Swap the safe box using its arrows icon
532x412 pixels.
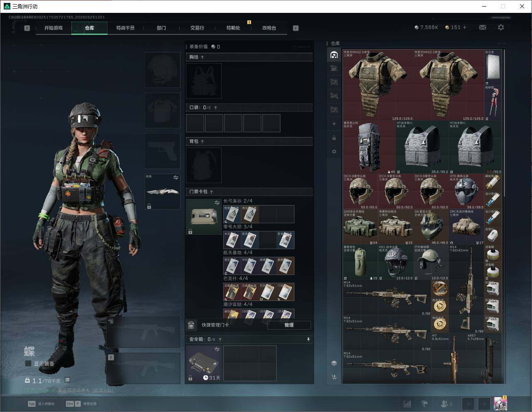click(217, 350)
